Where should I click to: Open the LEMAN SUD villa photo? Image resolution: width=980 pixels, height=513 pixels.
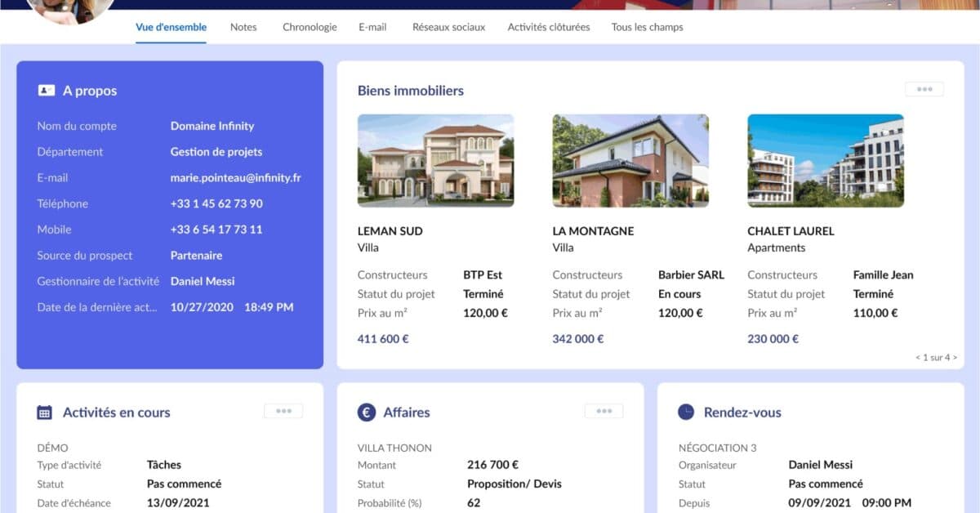[436, 160]
